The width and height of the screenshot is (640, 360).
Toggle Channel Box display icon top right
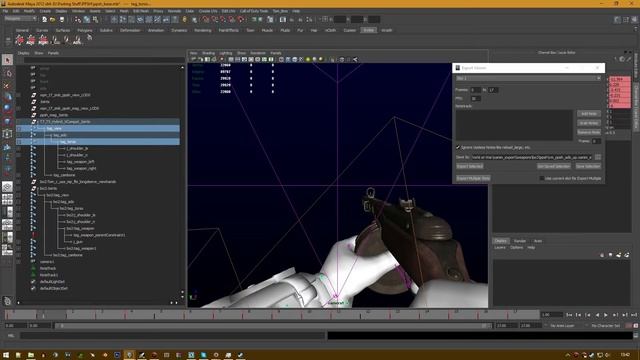pos(634,19)
